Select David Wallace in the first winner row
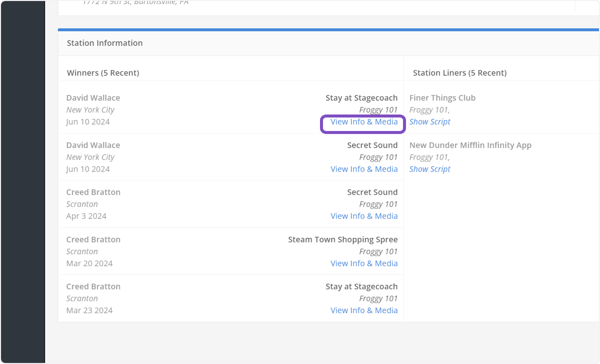The width and height of the screenshot is (600, 364). pyautogui.click(x=93, y=98)
